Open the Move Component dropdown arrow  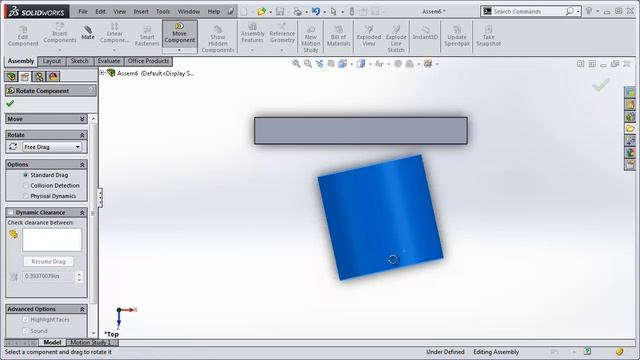(x=180, y=50)
